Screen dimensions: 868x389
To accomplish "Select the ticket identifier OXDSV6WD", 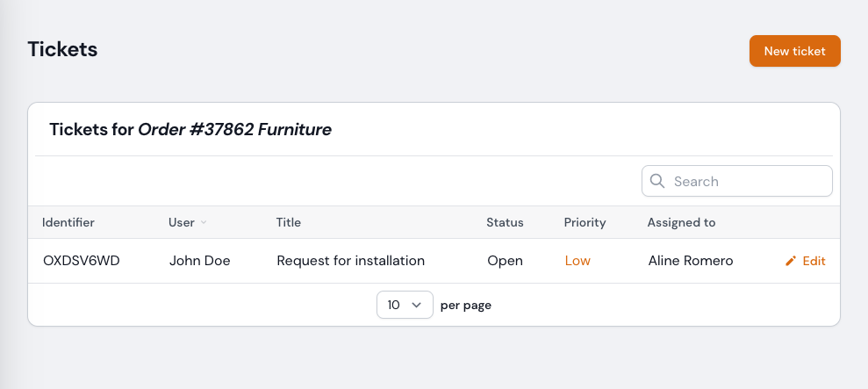I will pos(81,261).
